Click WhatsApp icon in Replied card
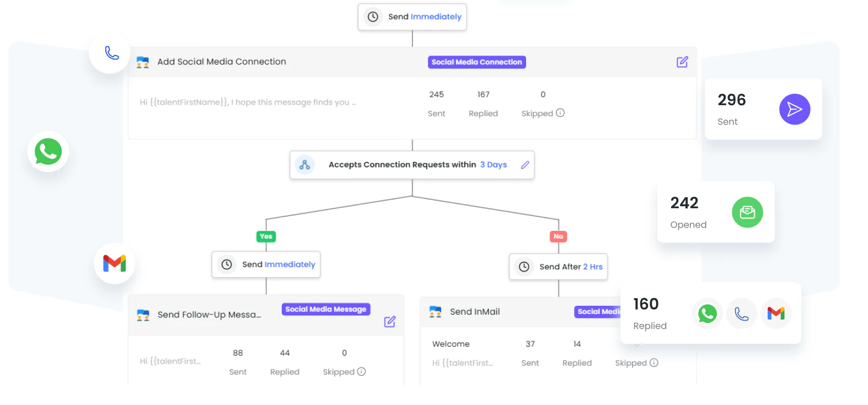The width and height of the screenshot is (868, 405). (x=707, y=314)
